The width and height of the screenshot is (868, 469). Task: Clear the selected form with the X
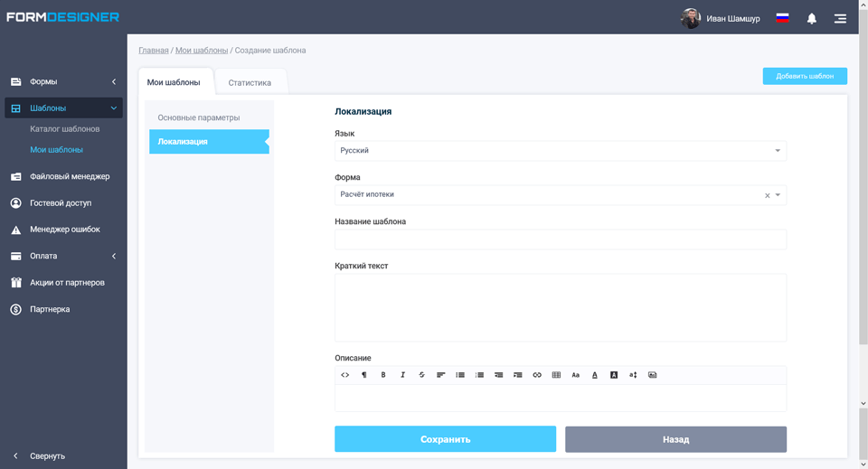tap(768, 195)
